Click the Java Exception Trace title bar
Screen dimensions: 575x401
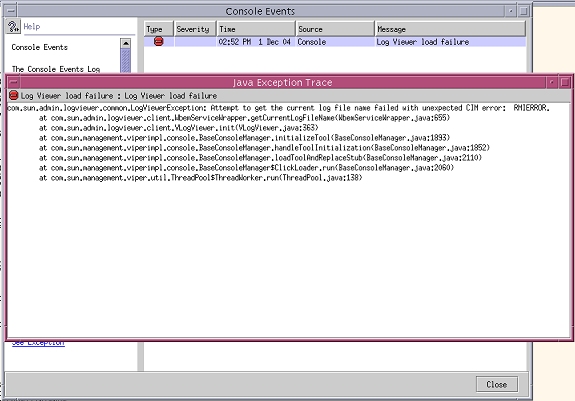click(x=282, y=82)
